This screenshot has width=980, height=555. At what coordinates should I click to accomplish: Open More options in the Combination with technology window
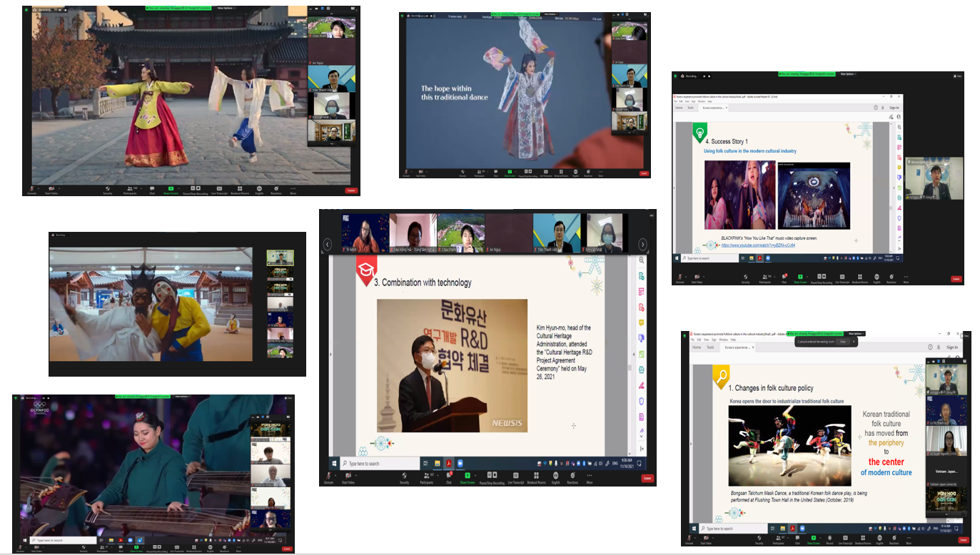point(590,479)
